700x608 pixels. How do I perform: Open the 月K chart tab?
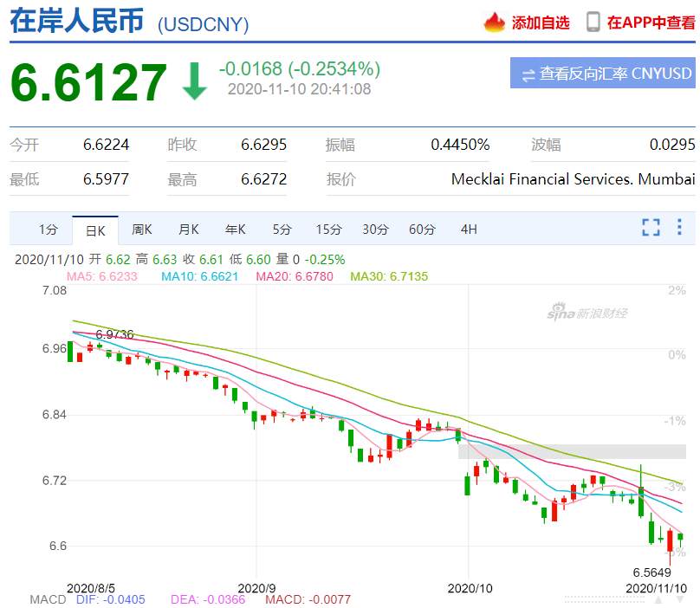(188, 230)
